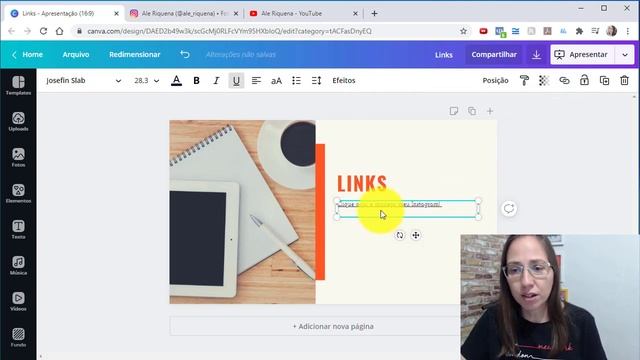Toggle underline formatting

(236, 80)
